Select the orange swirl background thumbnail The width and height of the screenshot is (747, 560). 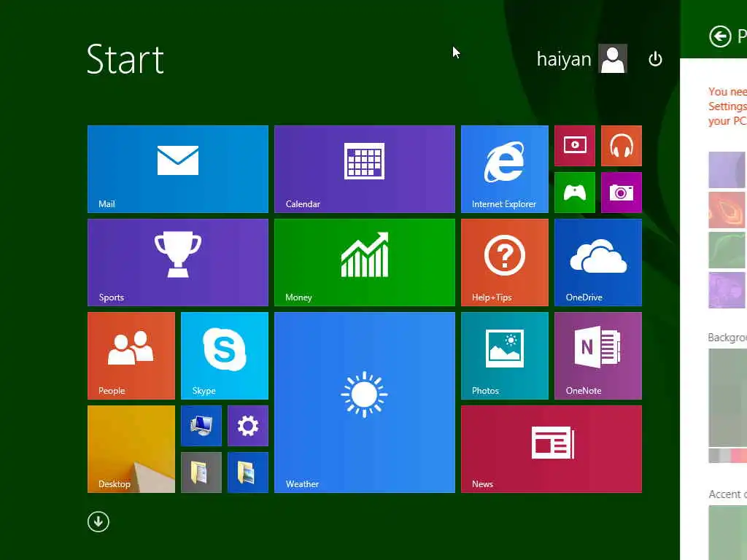tap(727, 210)
